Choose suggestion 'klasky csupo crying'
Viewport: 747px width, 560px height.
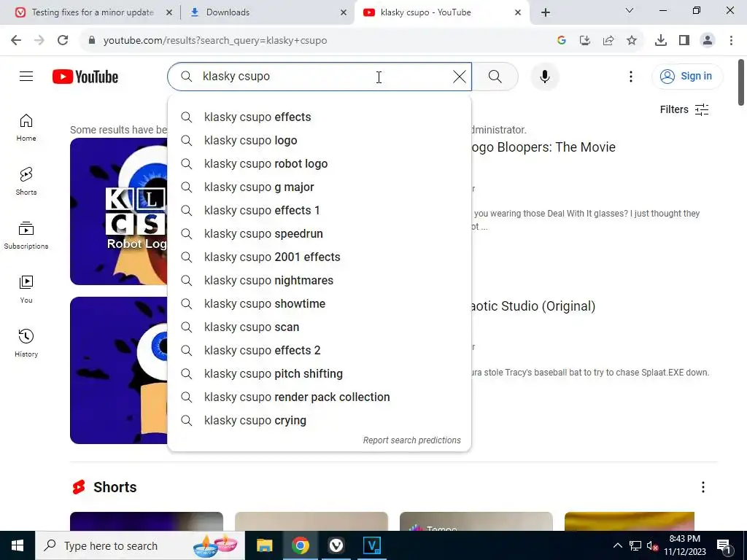pos(320,420)
